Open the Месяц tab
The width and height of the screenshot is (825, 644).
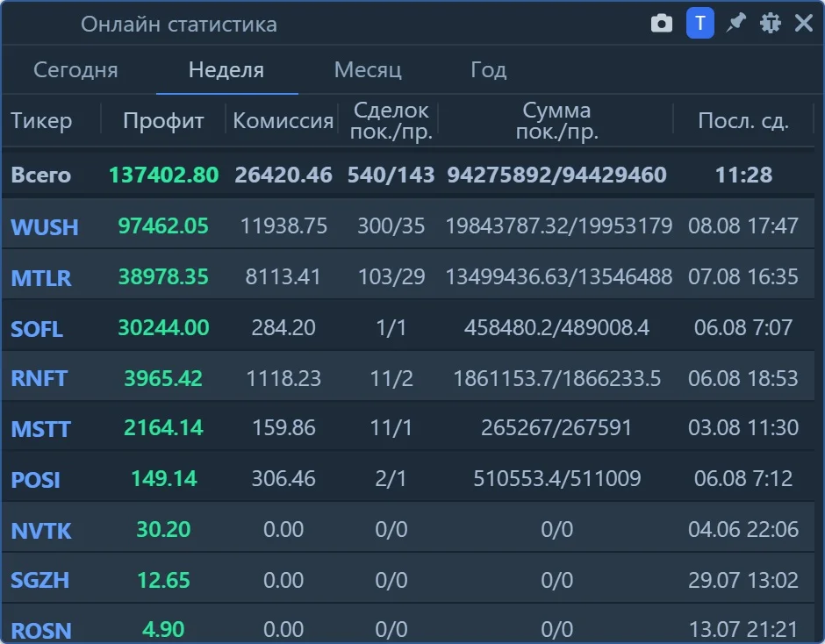[368, 70]
